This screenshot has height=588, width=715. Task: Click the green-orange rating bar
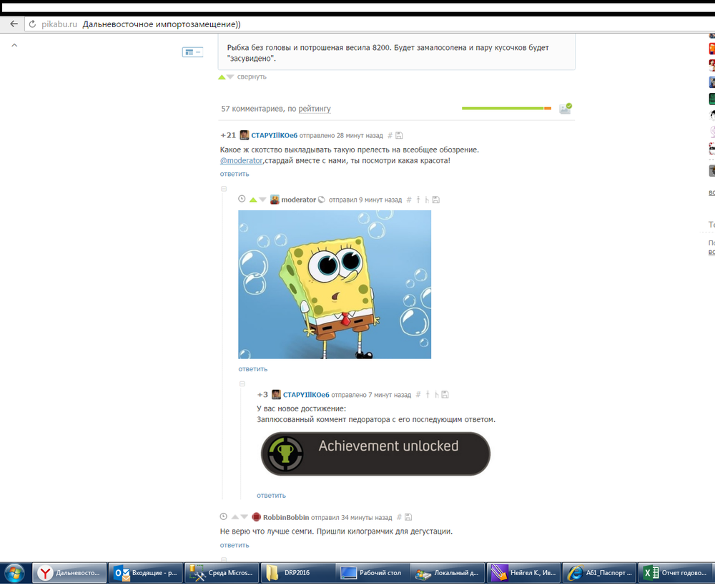click(x=506, y=108)
